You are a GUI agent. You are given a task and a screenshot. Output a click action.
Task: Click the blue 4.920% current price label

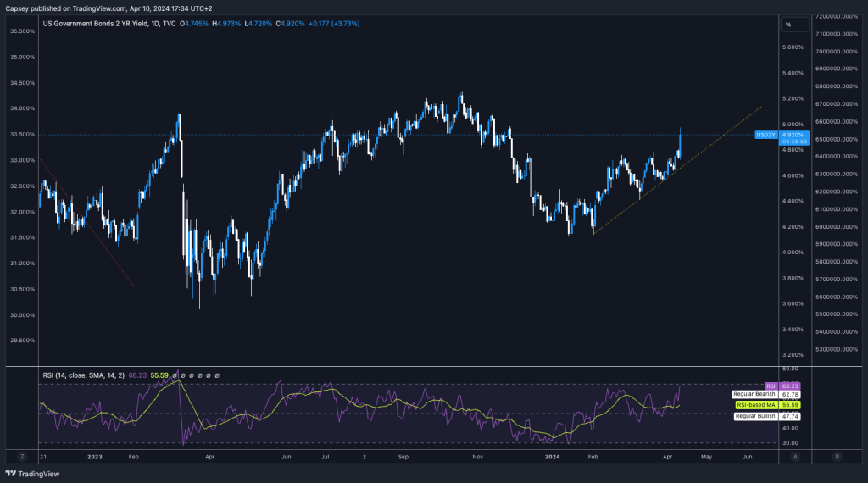[792, 134]
